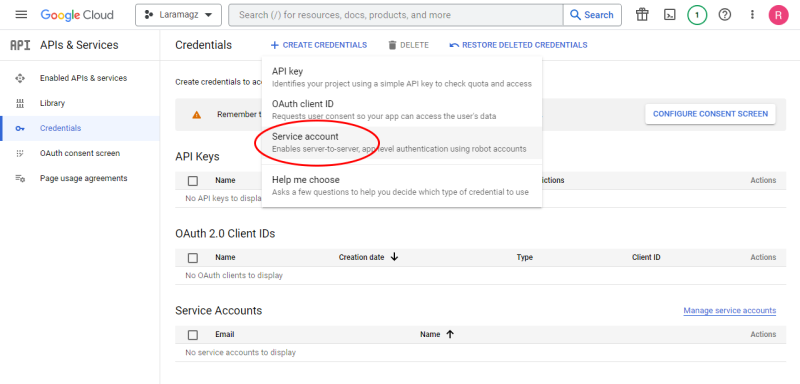Focus the resources search field
Image resolution: width=800 pixels, height=384 pixels.
[x=395, y=15]
